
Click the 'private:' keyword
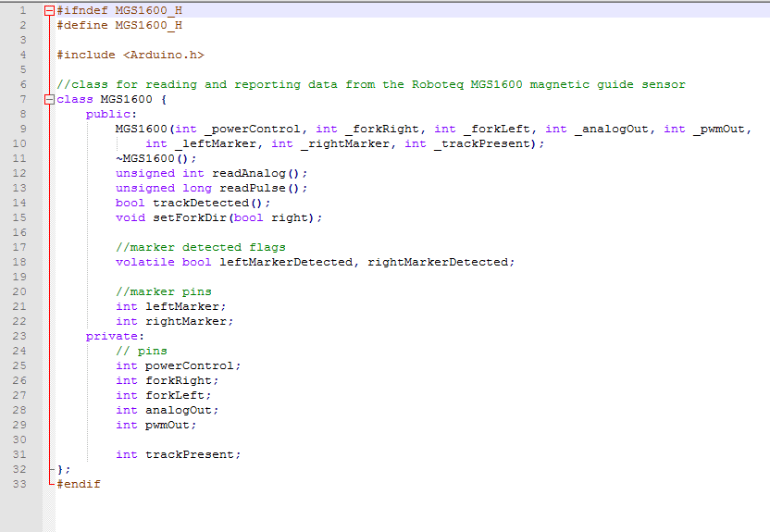click(x=116, y=336)
